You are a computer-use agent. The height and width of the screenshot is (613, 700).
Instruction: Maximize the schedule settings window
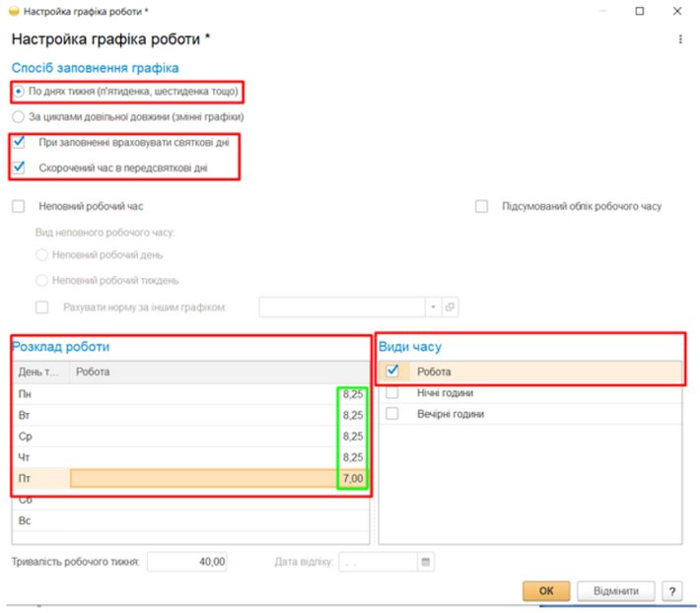[639, 11]
